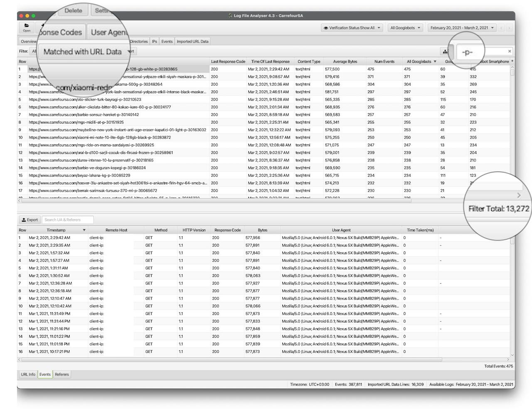Image resolution: width=532 pixels, height=411 pixels.
Task: Click the URL table horizontal scrollbar
Action: coord(216,201)
